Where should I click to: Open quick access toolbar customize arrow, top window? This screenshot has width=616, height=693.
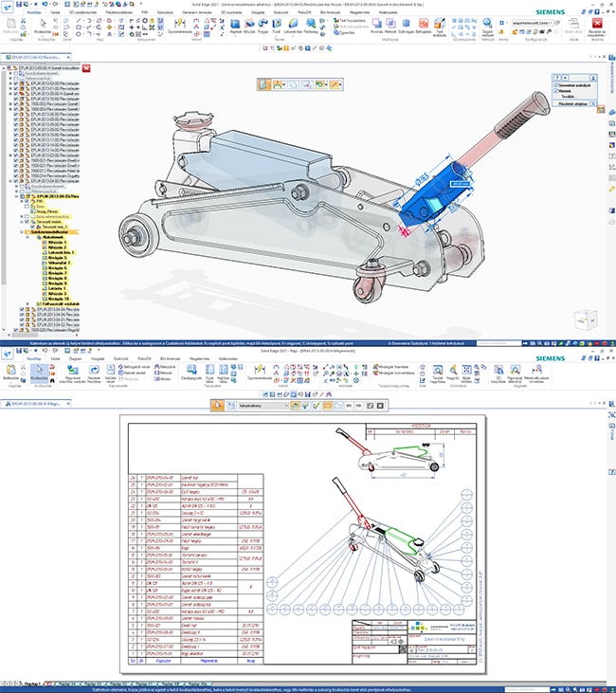pos(141,4)
